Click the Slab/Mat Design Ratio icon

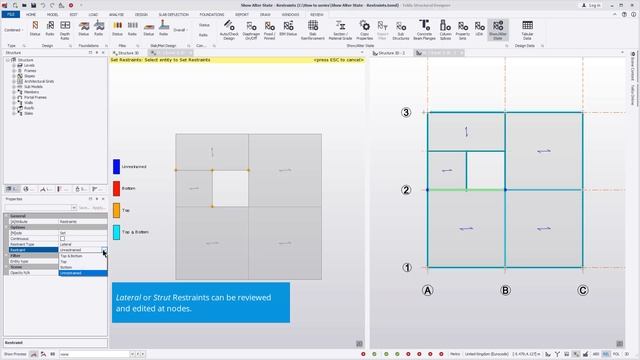coord(164,28)
